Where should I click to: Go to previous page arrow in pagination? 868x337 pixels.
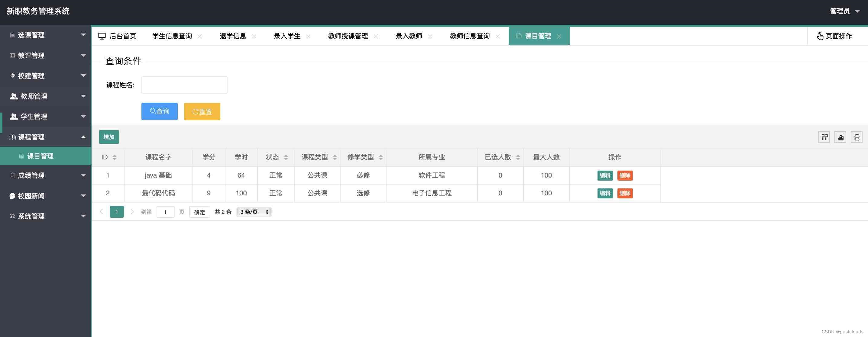[102, 211]
